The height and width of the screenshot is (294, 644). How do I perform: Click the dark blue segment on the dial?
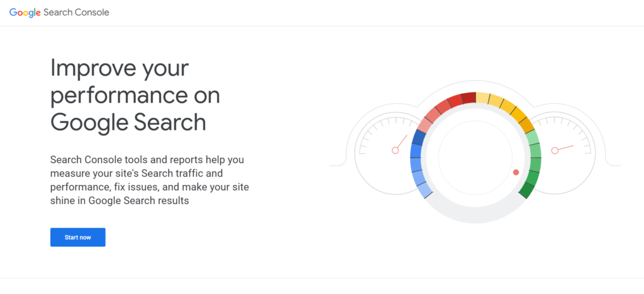(x=419, y=137)
